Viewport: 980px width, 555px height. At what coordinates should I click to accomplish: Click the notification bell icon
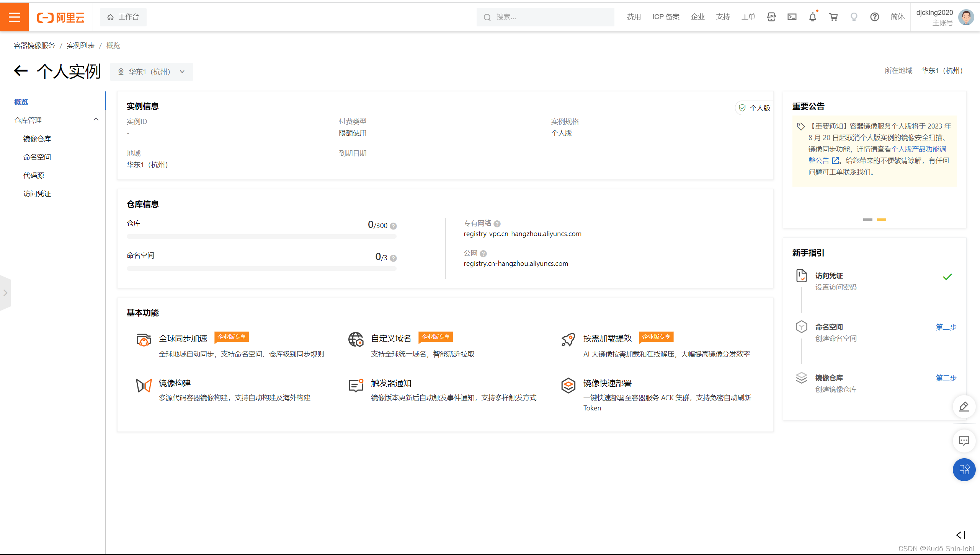click(812, 17)
